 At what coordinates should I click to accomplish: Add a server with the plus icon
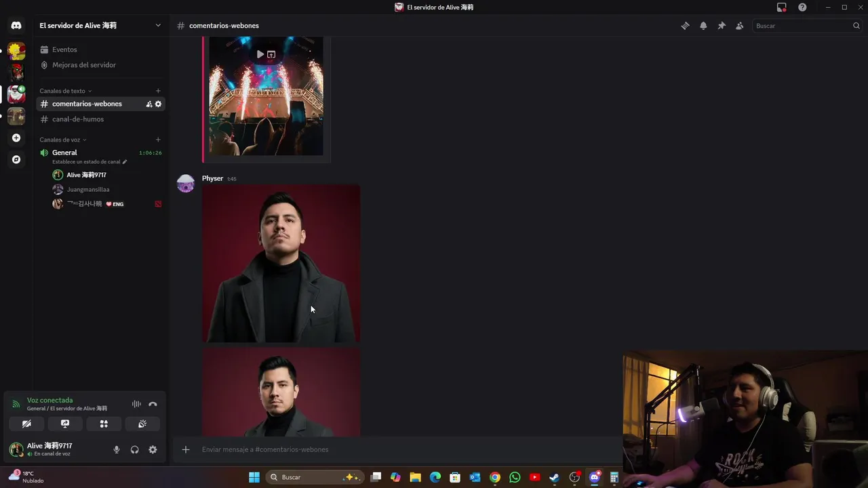point(16,138)
